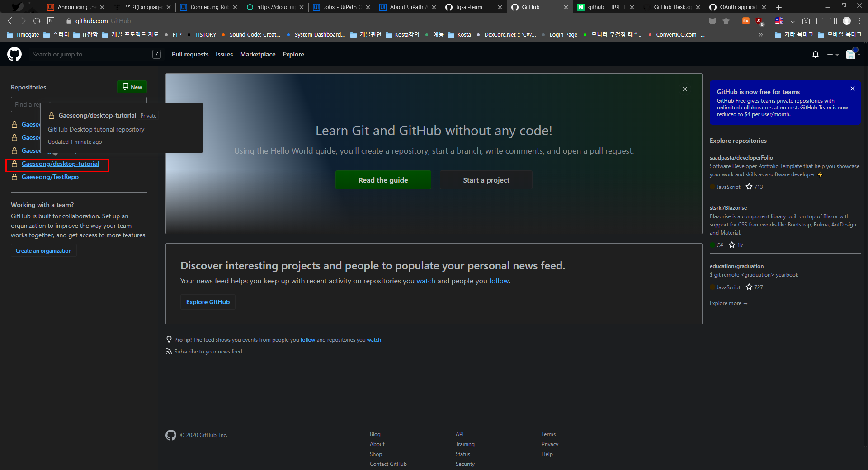Click the screen capture camera icon
This screenshot has height=470, width=868.
[806, 21]
